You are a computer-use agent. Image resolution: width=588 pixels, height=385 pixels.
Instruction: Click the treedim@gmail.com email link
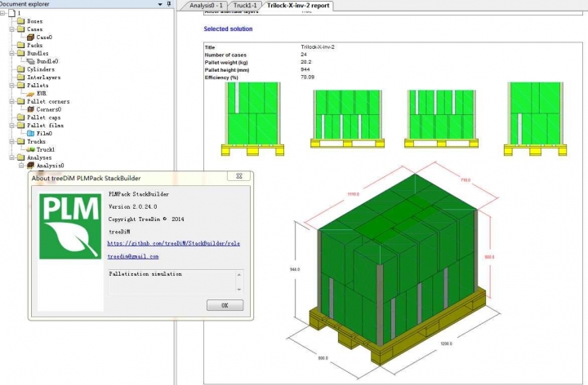[132, 256]
